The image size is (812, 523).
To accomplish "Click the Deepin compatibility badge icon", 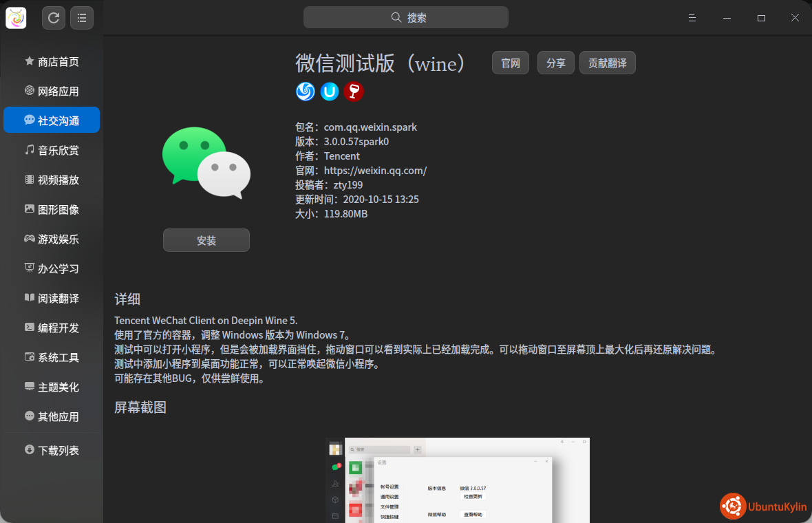I will (306, 91).
